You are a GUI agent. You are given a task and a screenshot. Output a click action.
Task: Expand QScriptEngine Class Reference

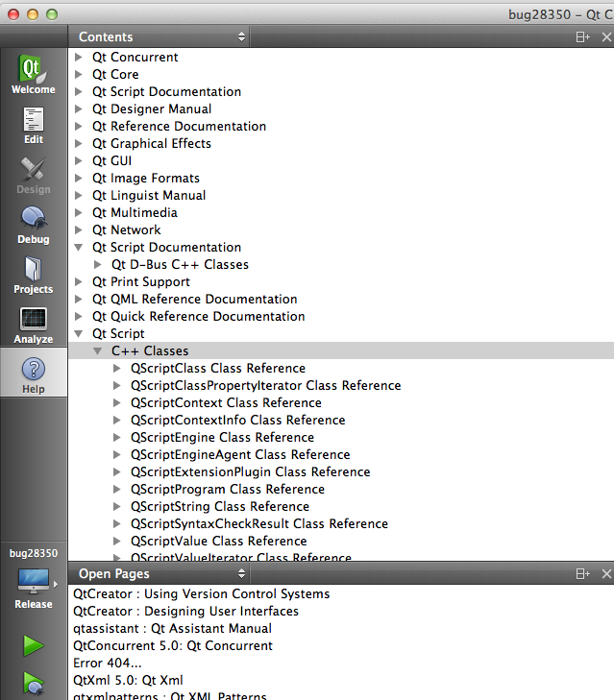(117, 438)
